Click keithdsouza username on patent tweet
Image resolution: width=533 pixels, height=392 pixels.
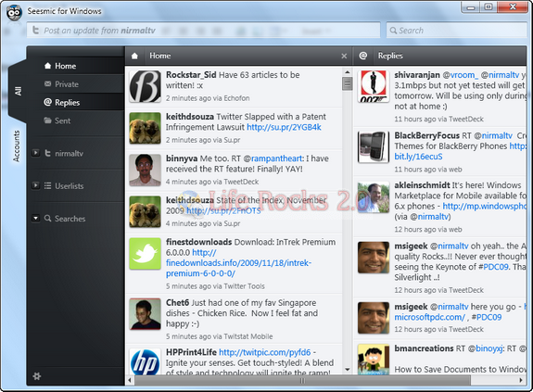coord(190,117)
